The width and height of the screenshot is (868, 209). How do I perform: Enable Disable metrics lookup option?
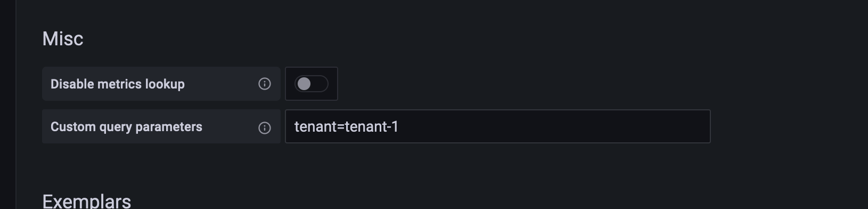tap(312, 84)
